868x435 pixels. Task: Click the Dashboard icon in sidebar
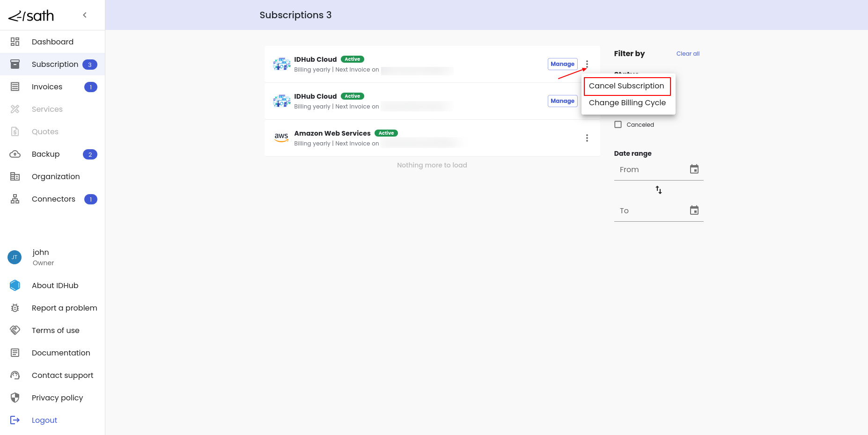(15, 42)
